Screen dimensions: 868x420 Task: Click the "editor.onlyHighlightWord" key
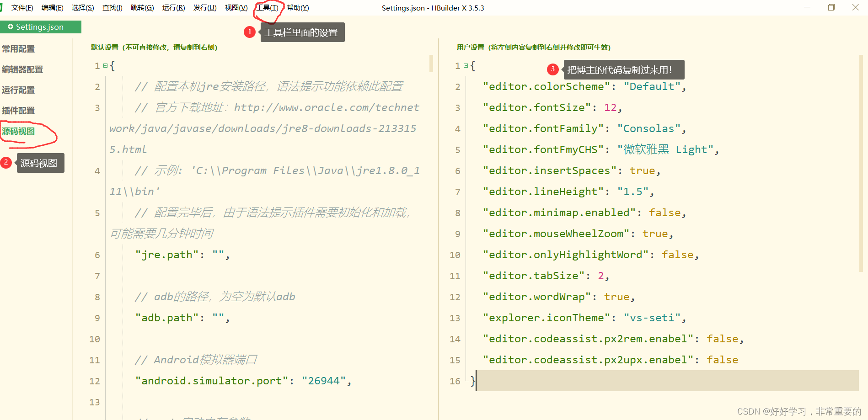pos(566,255)
